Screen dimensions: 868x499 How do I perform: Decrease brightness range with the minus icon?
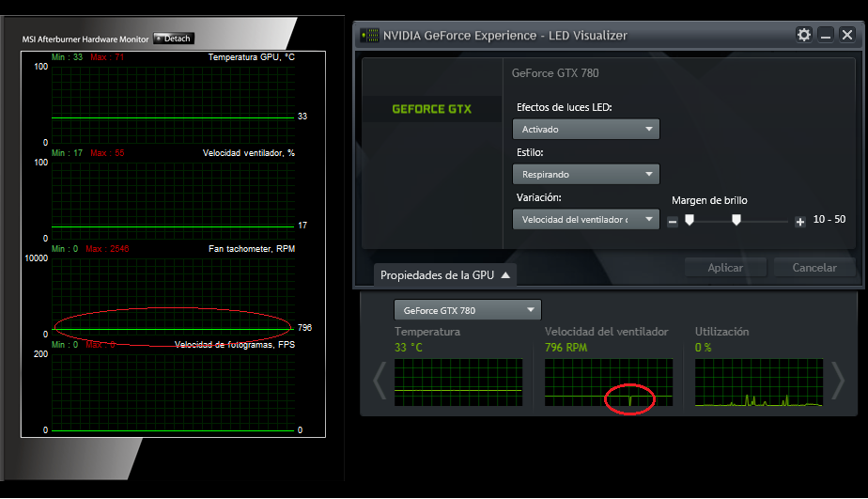pos(672,222)
